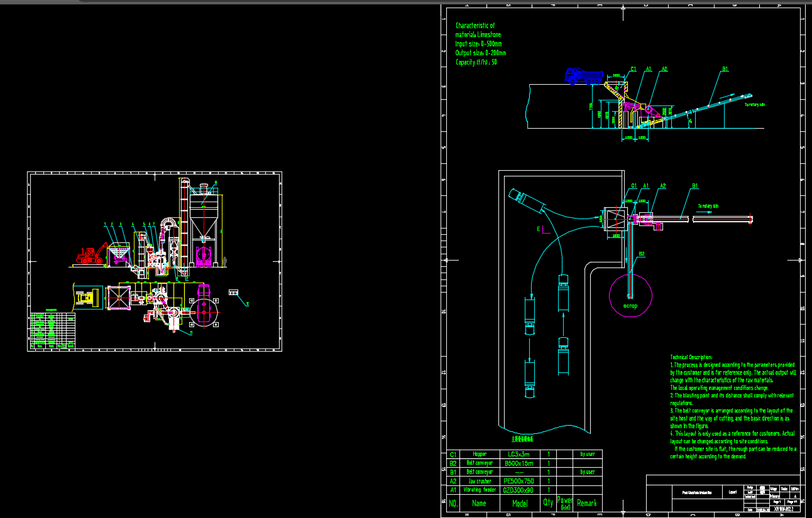Select the yellow bulldozer in plan view
812x518 pixels.
(87, 297)
